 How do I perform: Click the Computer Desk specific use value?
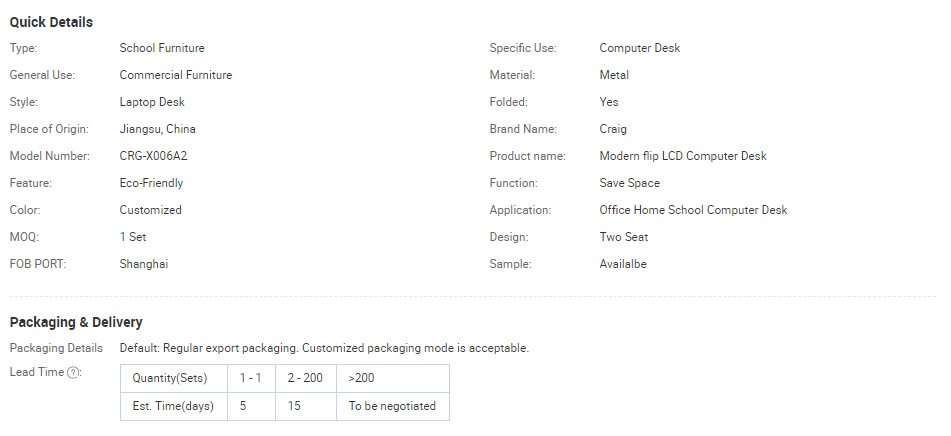pyautogui.click(x=640, y=48)
